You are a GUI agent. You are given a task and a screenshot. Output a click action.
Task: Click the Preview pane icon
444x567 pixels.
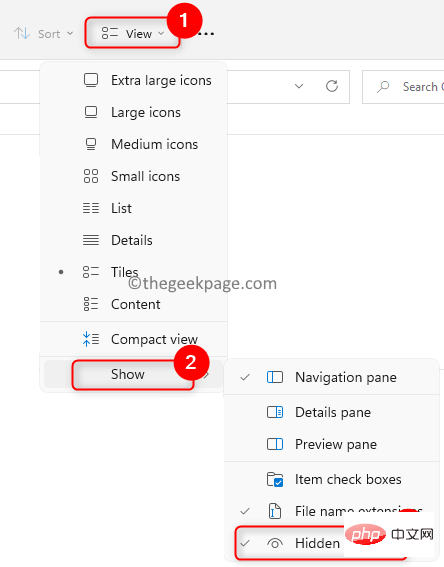[x=275, y=444]
